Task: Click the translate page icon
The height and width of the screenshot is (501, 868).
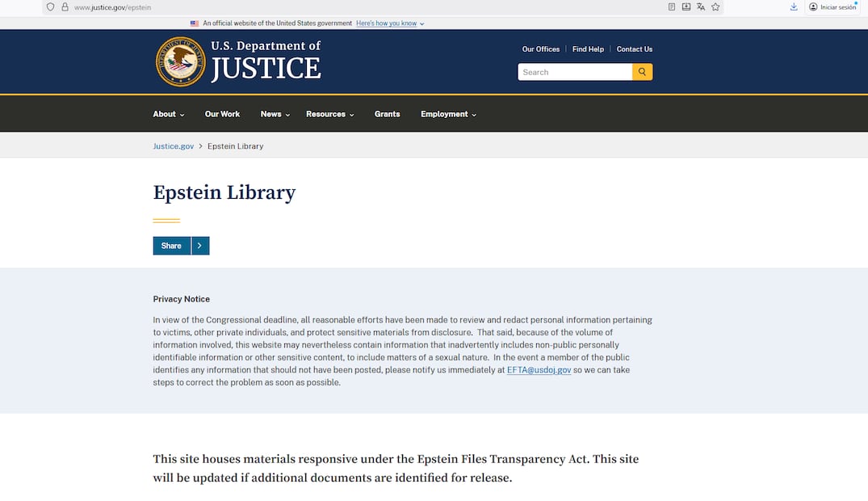Action: coord(700,6)
